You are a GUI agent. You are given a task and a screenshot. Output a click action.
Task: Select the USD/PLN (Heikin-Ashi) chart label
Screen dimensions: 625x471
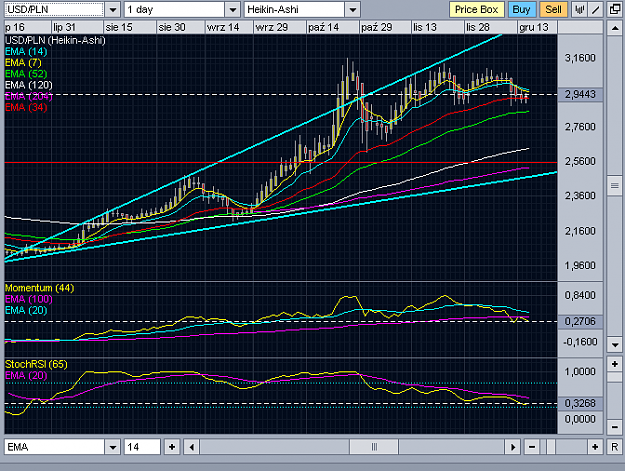pyautogui.click(x=55, y=40)
